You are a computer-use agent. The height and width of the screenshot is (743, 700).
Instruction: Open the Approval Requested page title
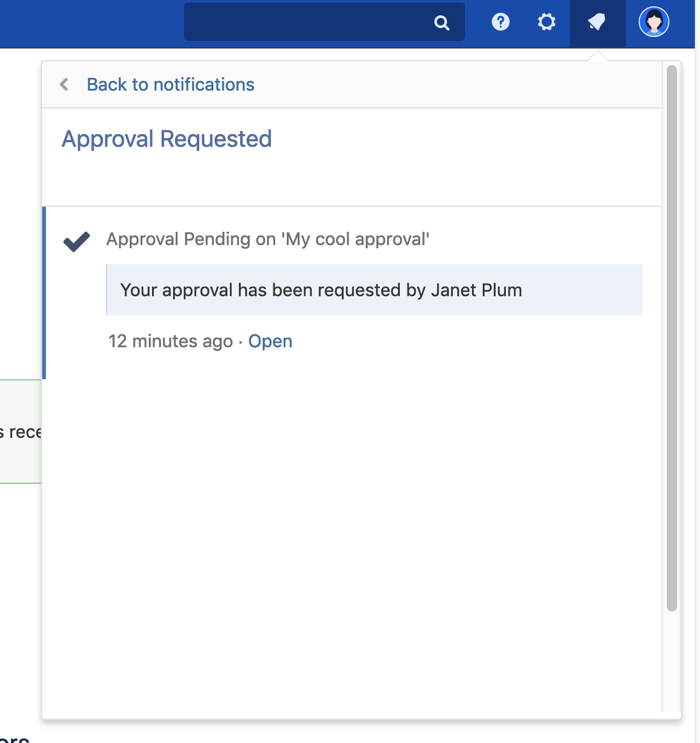[x=167, y=139]
